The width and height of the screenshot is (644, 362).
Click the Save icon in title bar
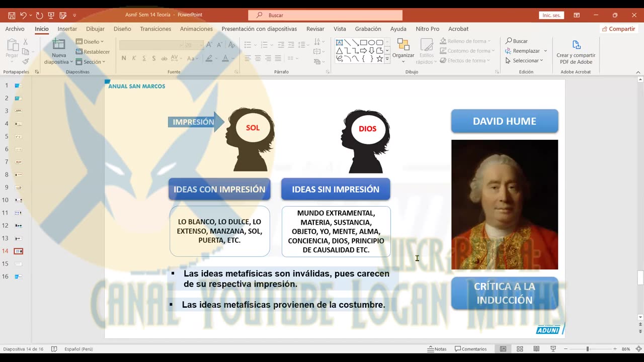click(12, 16)
